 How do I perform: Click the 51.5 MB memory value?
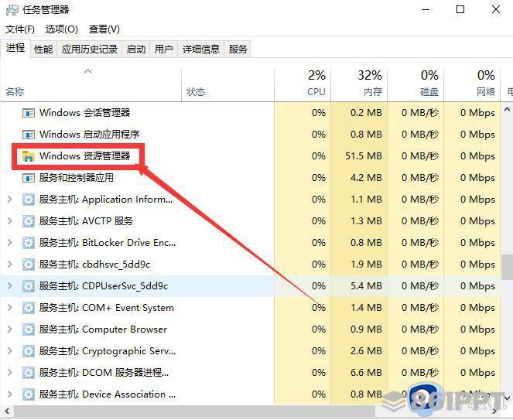tap(364, 156)
